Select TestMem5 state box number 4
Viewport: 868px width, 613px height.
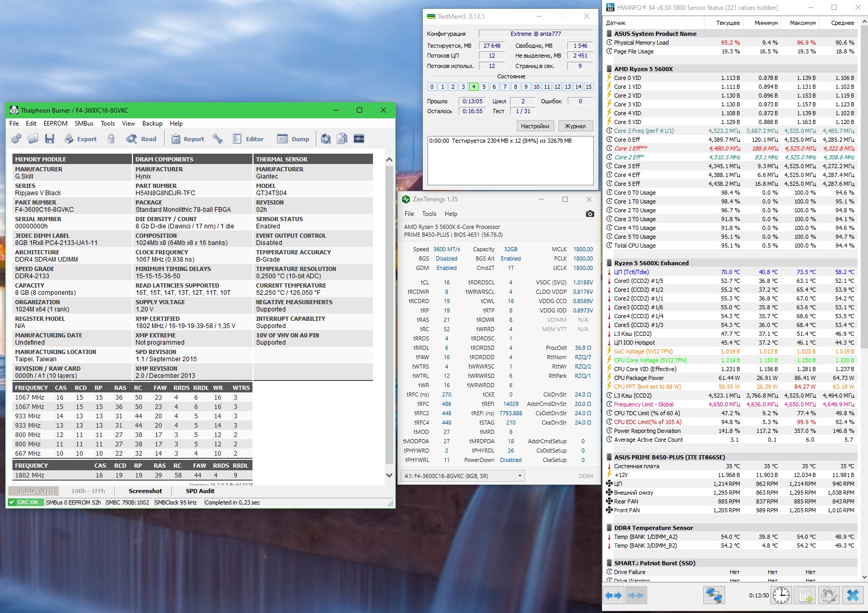(x=474, y=87)
